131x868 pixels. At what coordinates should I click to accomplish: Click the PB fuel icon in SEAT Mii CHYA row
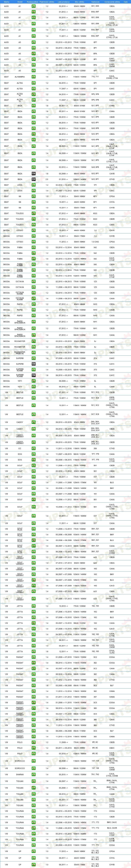pyautogui.click(x=34, y=202)
